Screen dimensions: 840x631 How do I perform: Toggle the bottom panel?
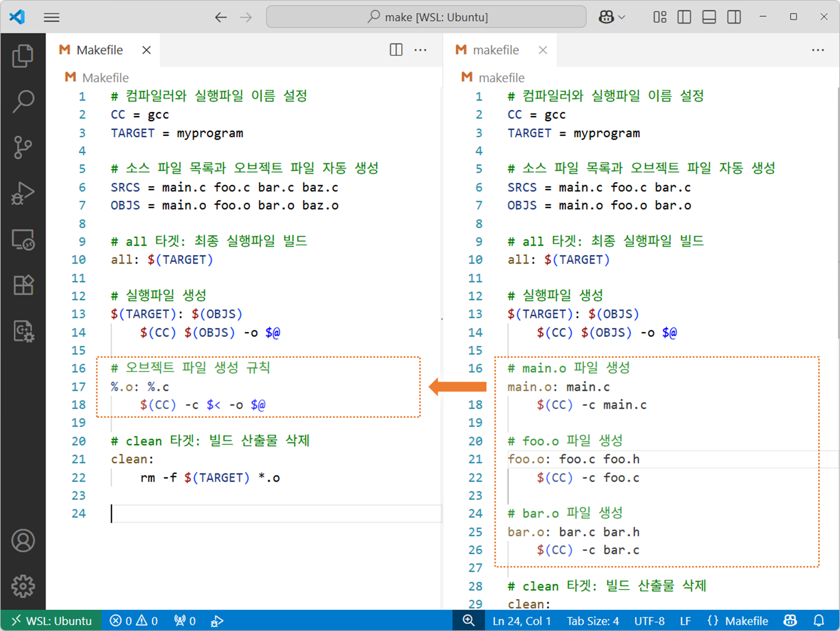709,17
